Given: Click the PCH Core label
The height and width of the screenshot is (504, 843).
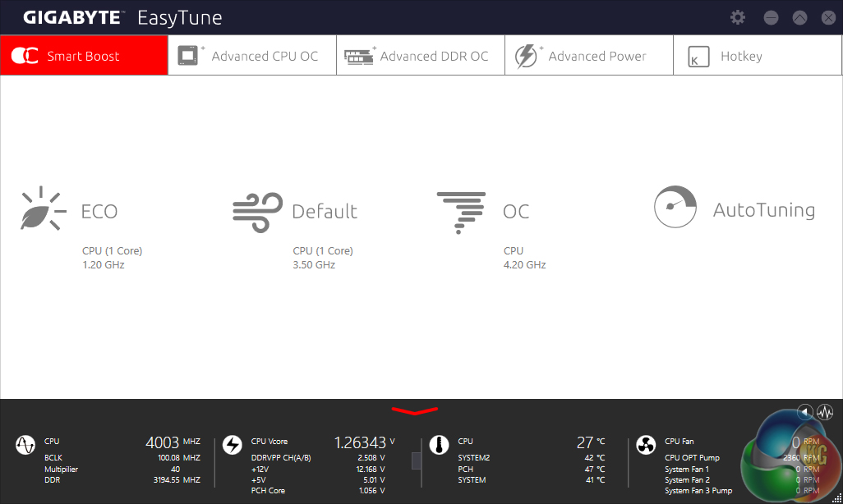Looking at the screenshot, I should click(268, 491).
